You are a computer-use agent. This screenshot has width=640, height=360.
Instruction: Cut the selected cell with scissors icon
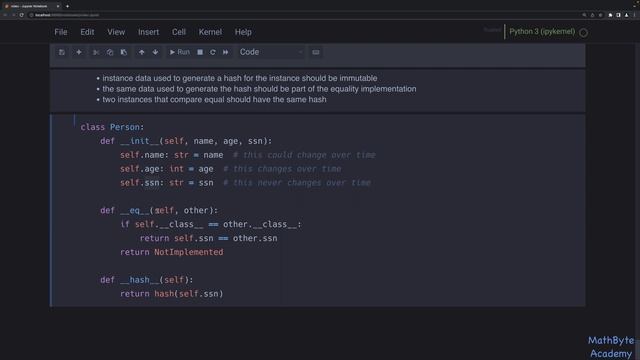pos(96,52)
